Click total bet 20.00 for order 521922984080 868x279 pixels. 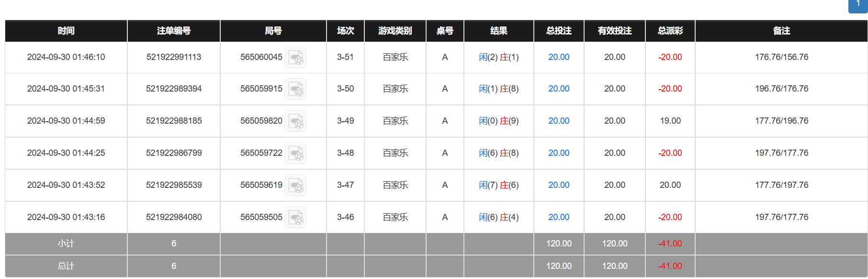(x=559, y=217)
